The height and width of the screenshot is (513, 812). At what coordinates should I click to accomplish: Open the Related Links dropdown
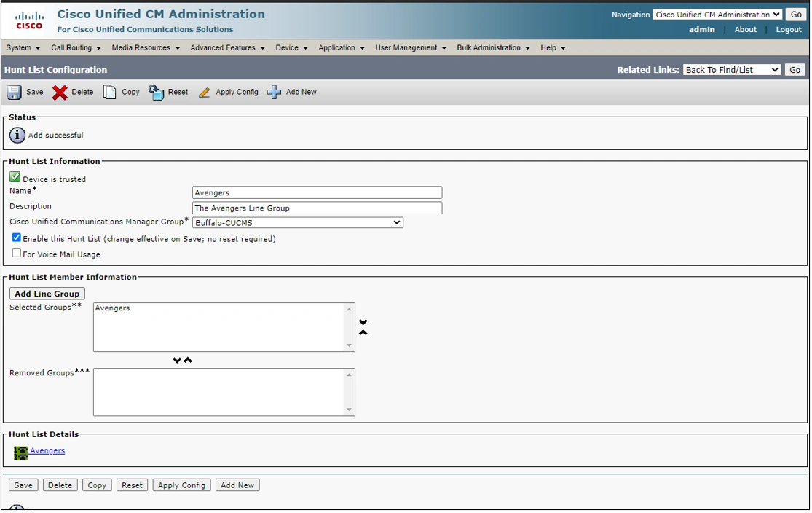coord(732,70)
